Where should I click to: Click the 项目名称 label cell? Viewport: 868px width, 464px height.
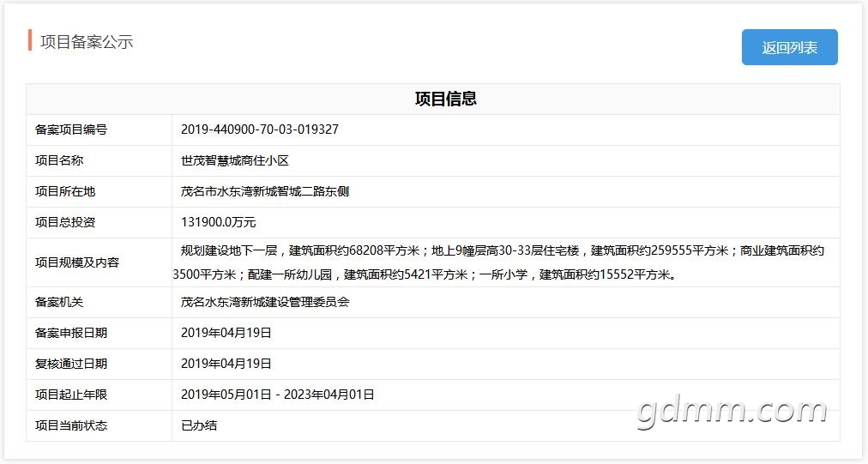coord(99,161)
